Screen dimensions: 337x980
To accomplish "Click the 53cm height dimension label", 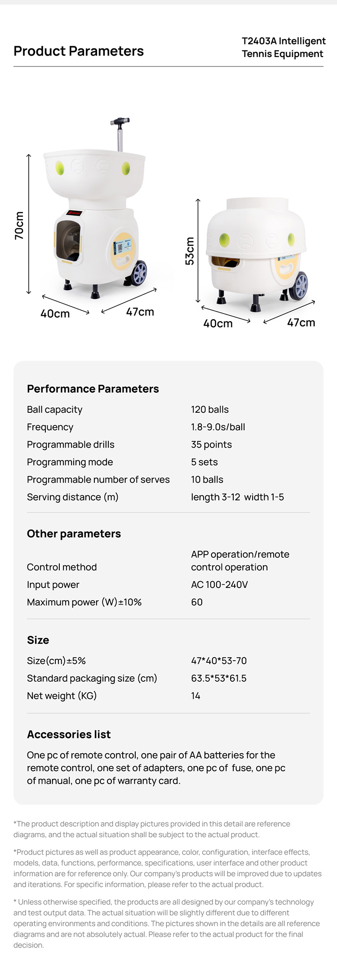I will [x=190, y=251].
